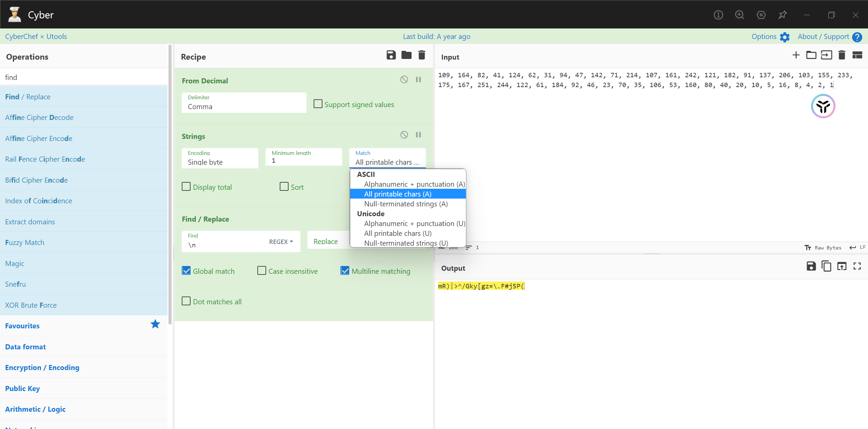Set breakpoint on Strings operation
Image resolution: width=868 pixels, height=429 pixels.
click(x=418, y=135)
